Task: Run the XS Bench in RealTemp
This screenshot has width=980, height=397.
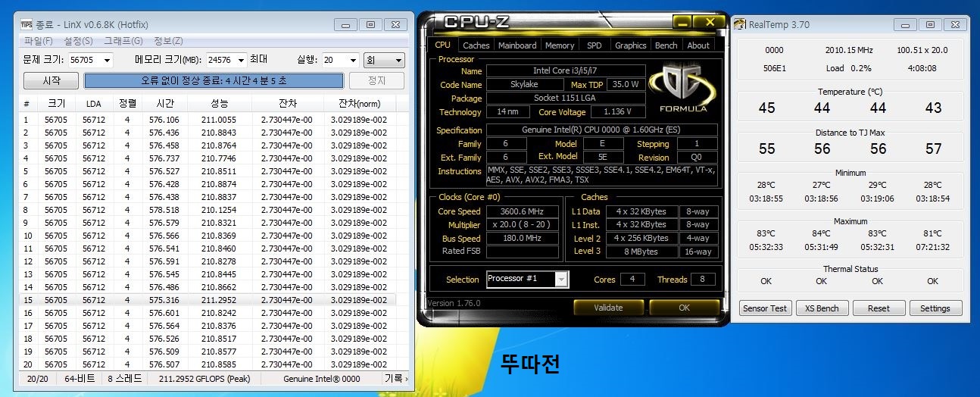Action: [x=821, y=308]
